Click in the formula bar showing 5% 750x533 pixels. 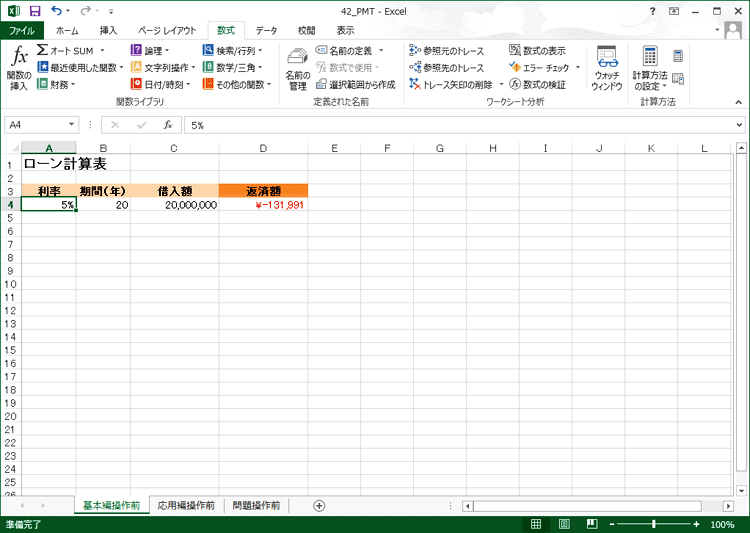(x=459, y=125)
